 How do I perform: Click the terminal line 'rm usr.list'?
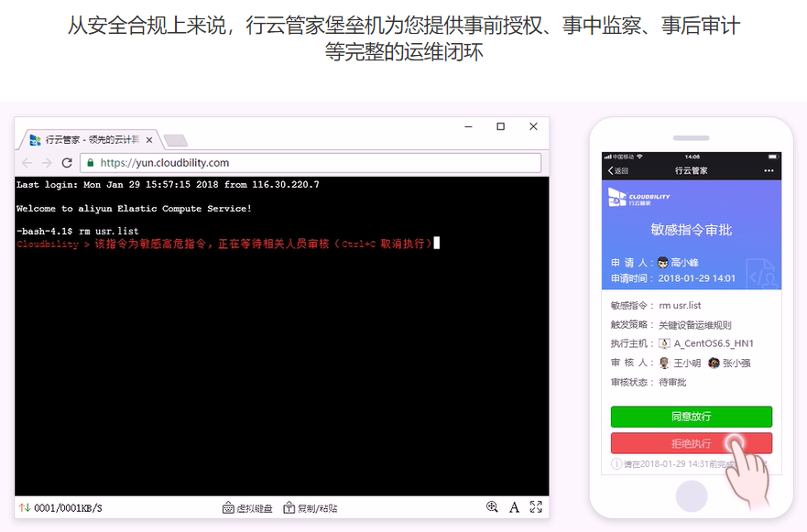point(77,231)
